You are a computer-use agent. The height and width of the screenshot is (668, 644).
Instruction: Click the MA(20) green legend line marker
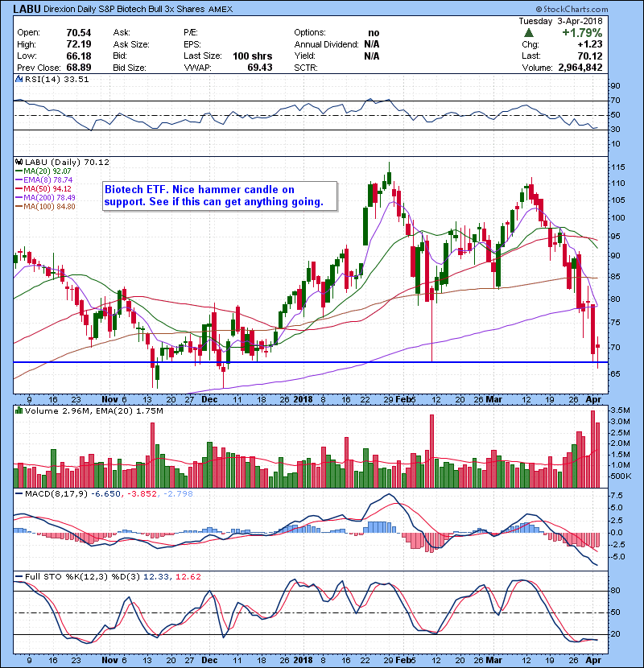click(x=19, y=171)
